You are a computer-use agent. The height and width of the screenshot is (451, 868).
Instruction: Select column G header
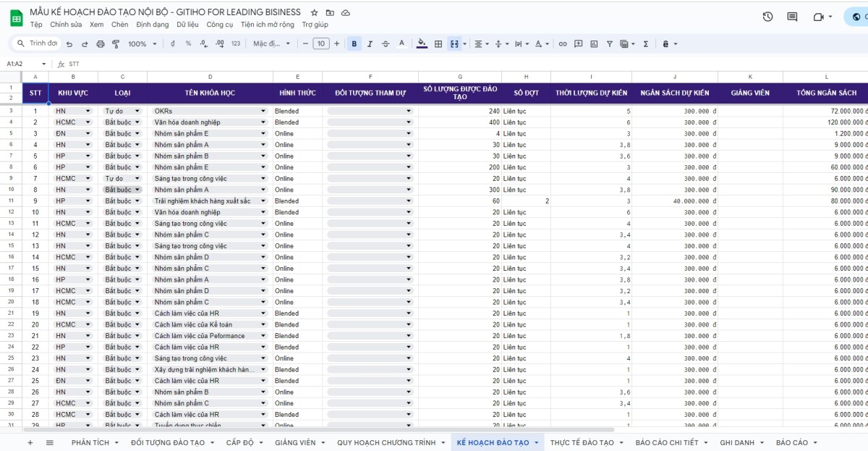pos(460,77)
